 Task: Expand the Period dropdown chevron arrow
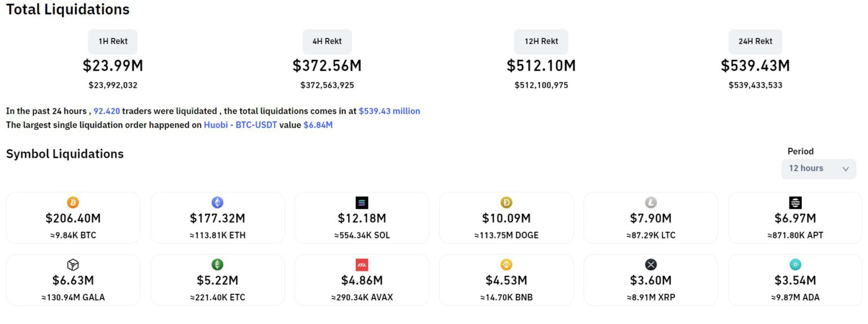click(x=845, y=169)
